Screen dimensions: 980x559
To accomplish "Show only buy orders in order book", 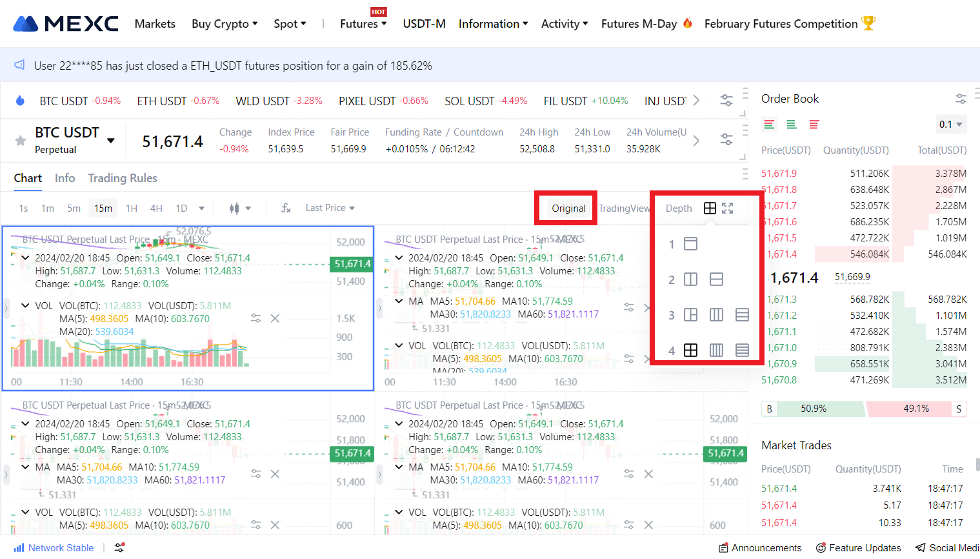I will 792,125.
